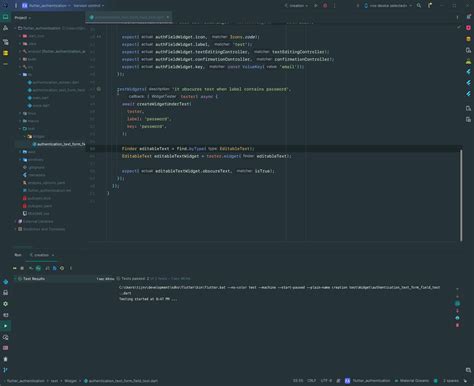
Task: Click the inspections checkmark at editor top right
Action: pos(459,27)
